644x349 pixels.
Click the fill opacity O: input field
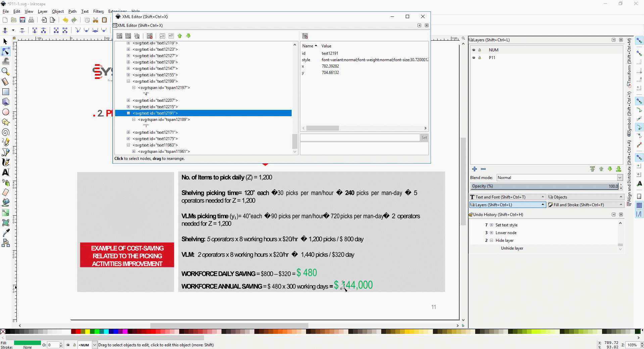click(53, 345)
